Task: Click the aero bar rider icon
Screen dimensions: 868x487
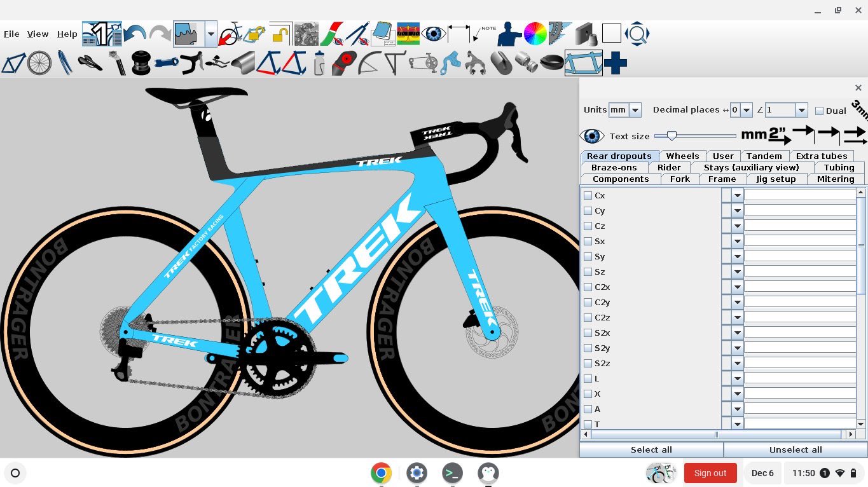Action: click(x=217, y=64)
